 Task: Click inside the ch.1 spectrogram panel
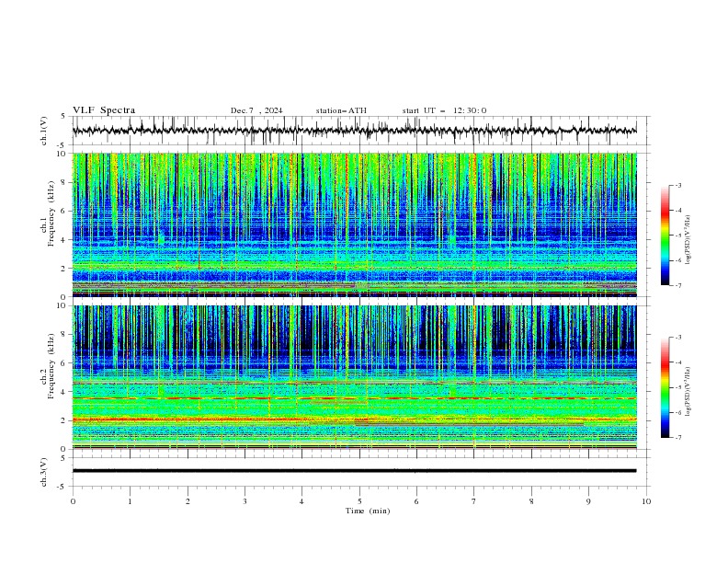click(354, 224)
